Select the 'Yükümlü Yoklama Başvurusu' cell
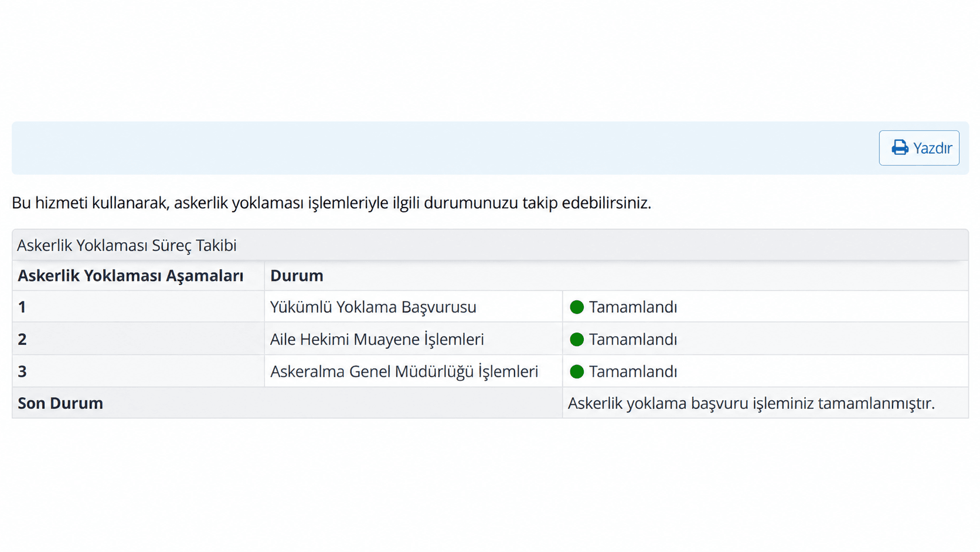 tap(413, 306)
